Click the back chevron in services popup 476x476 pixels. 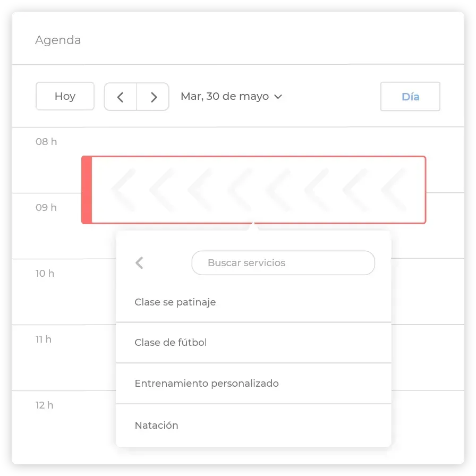(x=139, y=263)
